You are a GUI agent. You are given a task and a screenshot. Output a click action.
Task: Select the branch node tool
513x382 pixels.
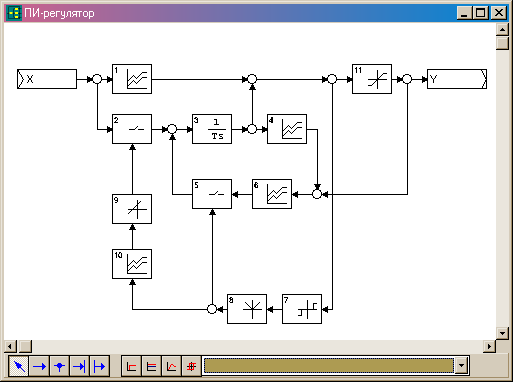(59, 367)
